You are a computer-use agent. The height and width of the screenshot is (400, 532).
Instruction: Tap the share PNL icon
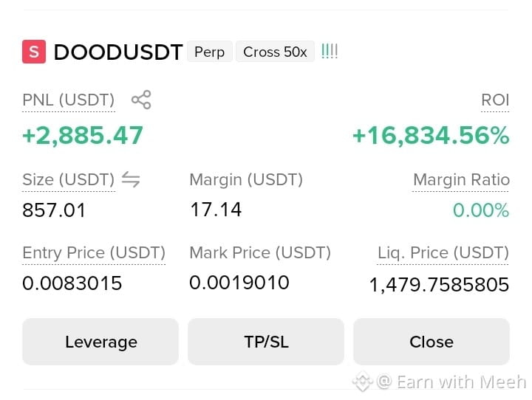141,100
